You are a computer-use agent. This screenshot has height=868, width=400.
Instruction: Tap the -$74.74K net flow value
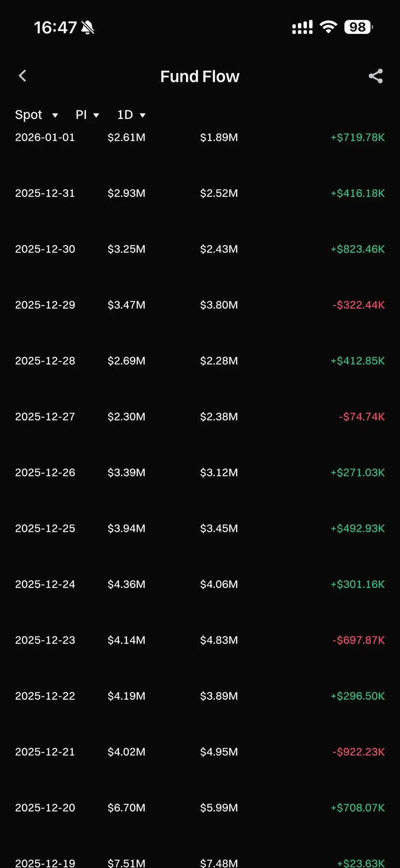coord(361,417)
